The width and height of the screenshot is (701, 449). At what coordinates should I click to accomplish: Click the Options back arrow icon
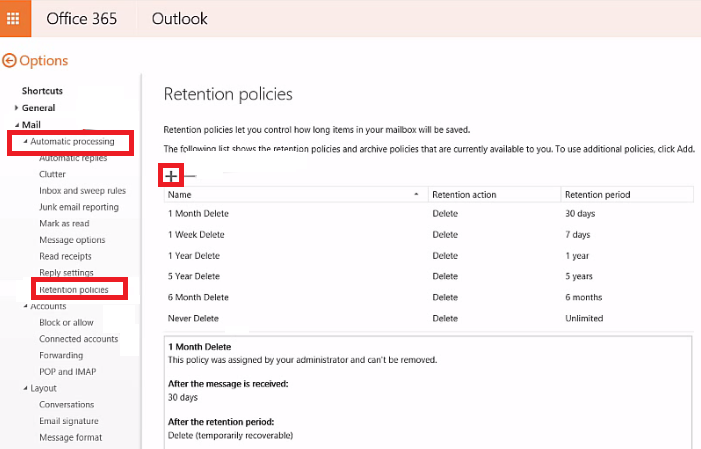[x=9, y=60]
